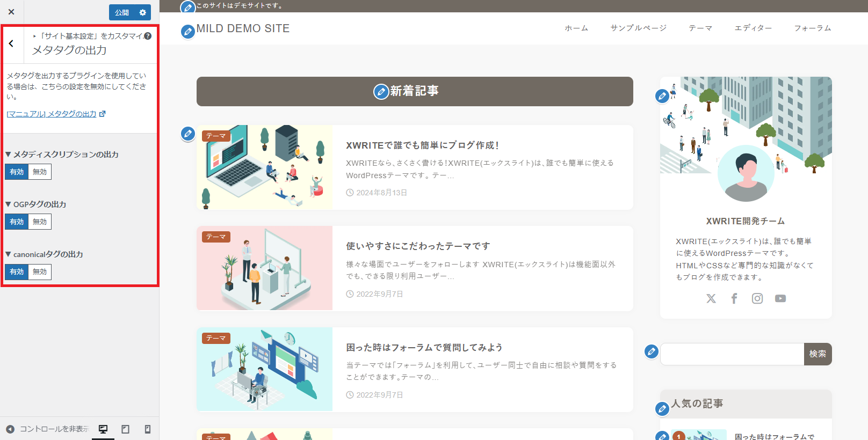This screenshot has height=440, width=868.
Task: Disable canonicalタグの出力 with 無効
Action: [x=40, y=272]
